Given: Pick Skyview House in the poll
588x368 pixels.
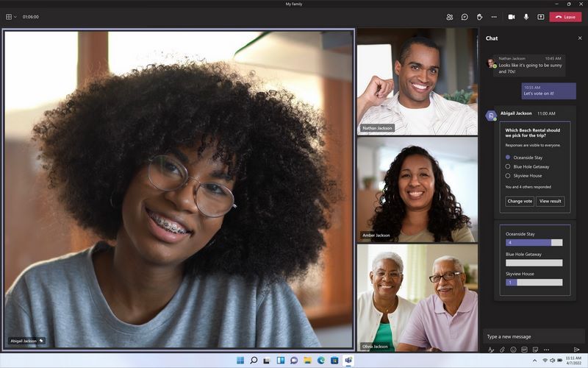Looking at the screenshot, I should 508,176.
